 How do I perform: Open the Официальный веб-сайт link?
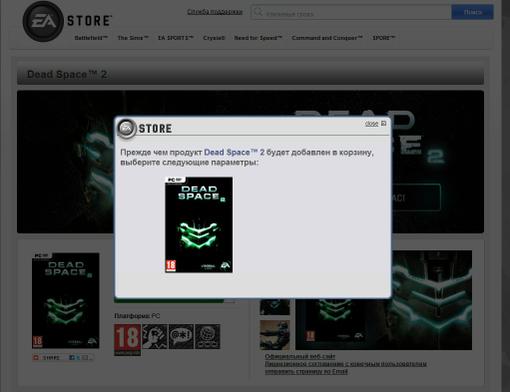pos(300,356)
